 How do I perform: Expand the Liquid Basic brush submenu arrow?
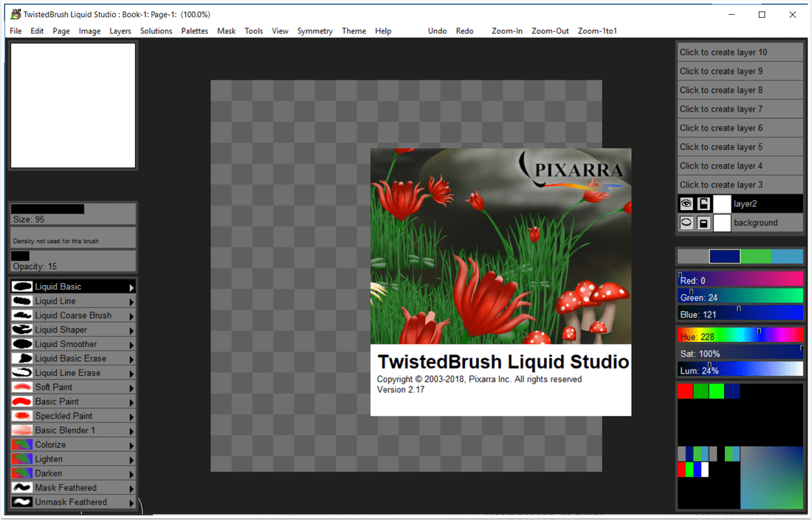tap(131, 287)
